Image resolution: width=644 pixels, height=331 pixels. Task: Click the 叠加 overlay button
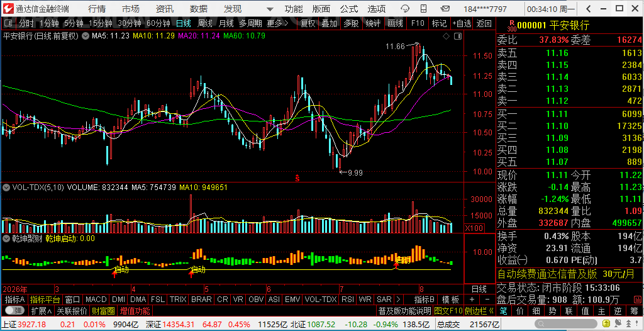329,23
